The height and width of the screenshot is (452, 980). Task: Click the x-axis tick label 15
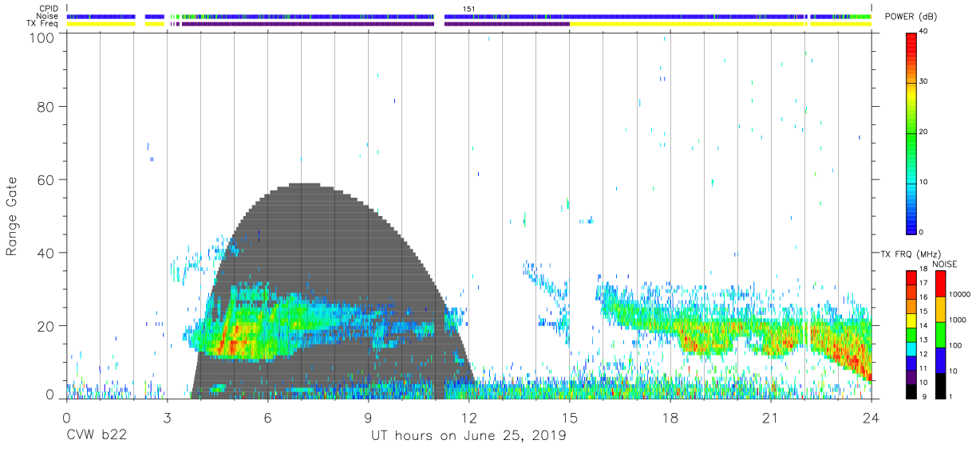[569, 418]
